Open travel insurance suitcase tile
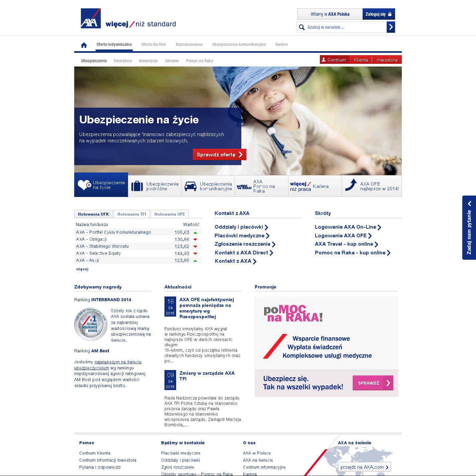This screenshot has height=476, width=476. click(x=155, y=186)
